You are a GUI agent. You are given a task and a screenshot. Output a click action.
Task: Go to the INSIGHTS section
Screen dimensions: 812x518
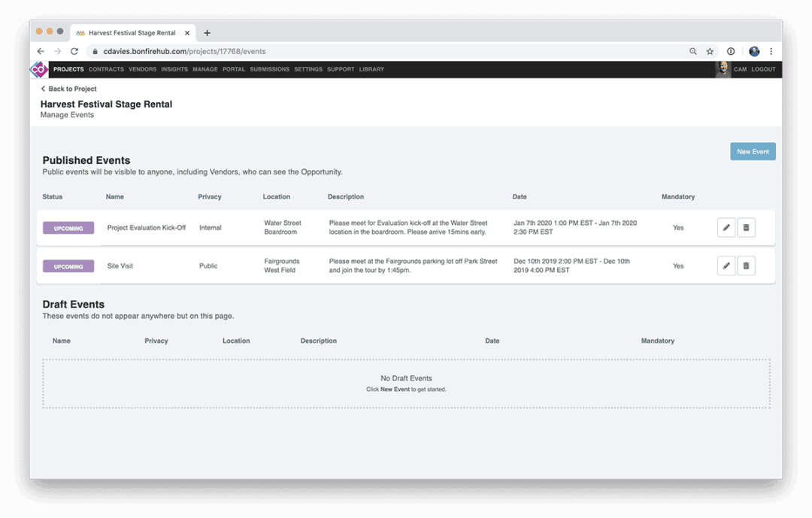click(x=174, y=69)
